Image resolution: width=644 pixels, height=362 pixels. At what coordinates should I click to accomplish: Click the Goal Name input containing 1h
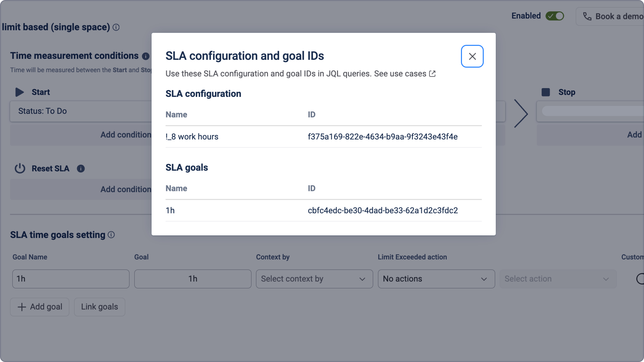[x=71, y=279]
